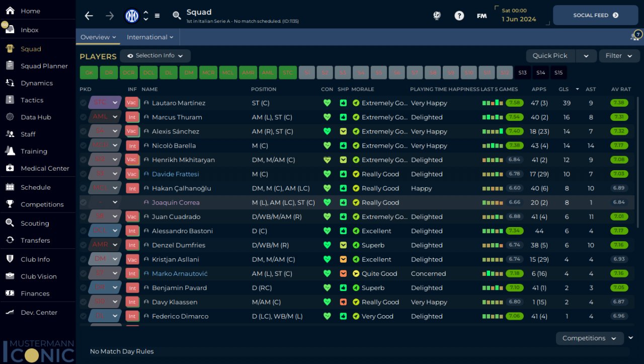Image resolution: width=644 pixels, height=364 pixels.
Task: Expand the Selection Info dropdown
Action: point(155,56)
